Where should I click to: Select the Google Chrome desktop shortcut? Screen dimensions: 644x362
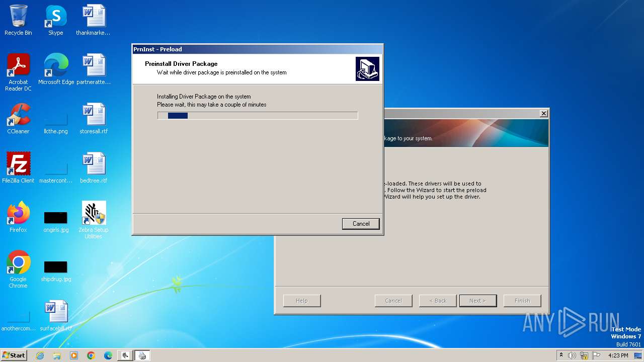coord(18,269)
